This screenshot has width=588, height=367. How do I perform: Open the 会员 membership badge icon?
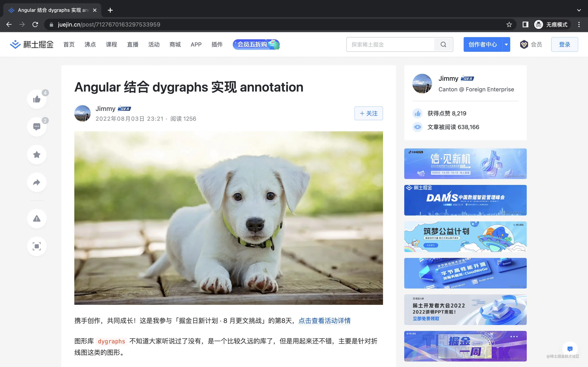(x=524, y=44)
